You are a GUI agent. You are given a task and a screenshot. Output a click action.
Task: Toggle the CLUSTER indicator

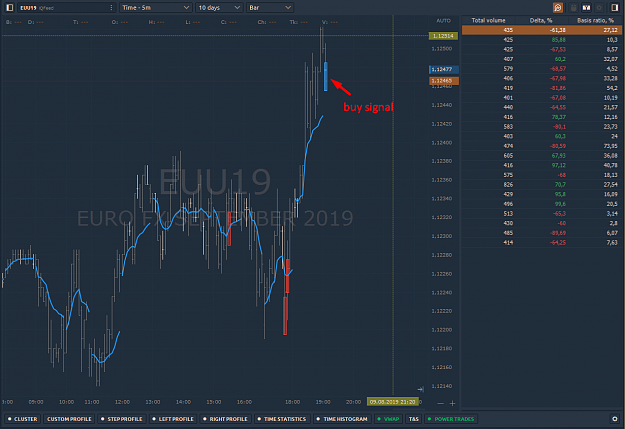[22, 419]
